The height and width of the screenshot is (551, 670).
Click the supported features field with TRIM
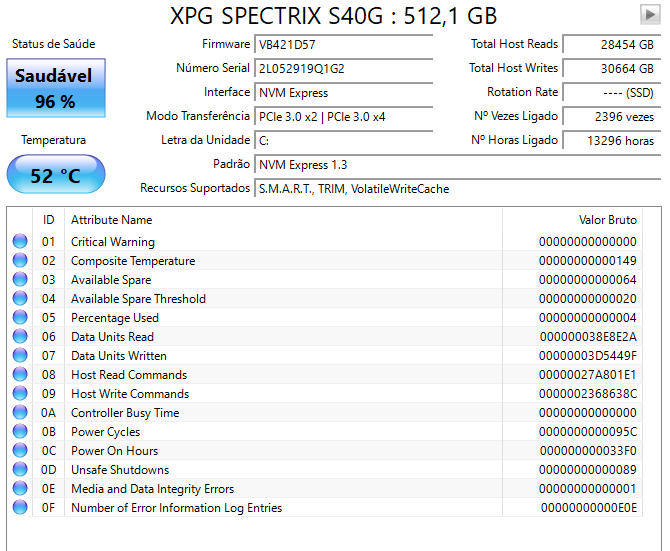[x=458, y=189]
